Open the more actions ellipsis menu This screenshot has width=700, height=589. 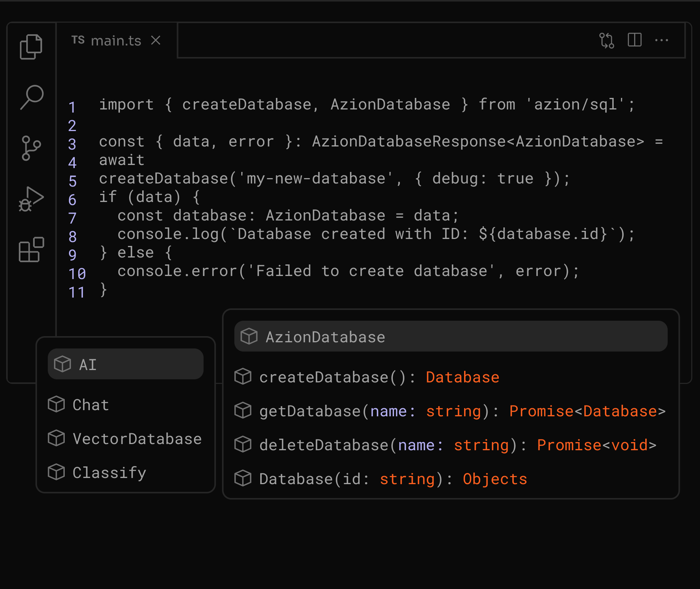(x=662, y=40)
